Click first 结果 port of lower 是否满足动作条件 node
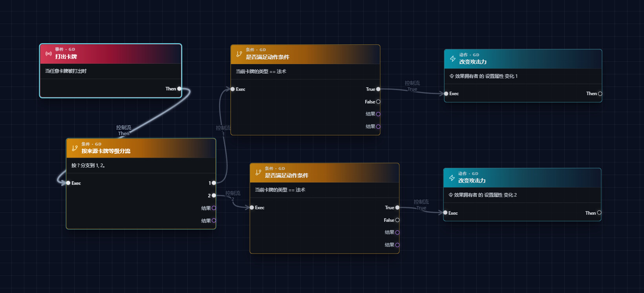Image resolution: width=644 pixels, height=293 pixels. pyautogui.click(x=397, y=232)
